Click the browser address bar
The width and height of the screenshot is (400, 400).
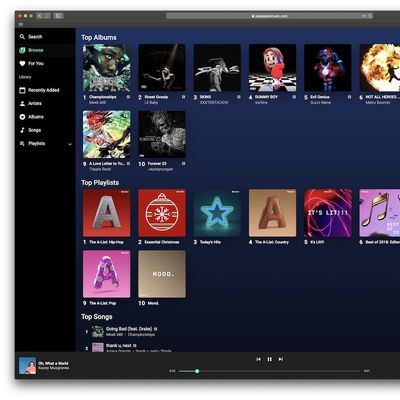coord(269,16)
